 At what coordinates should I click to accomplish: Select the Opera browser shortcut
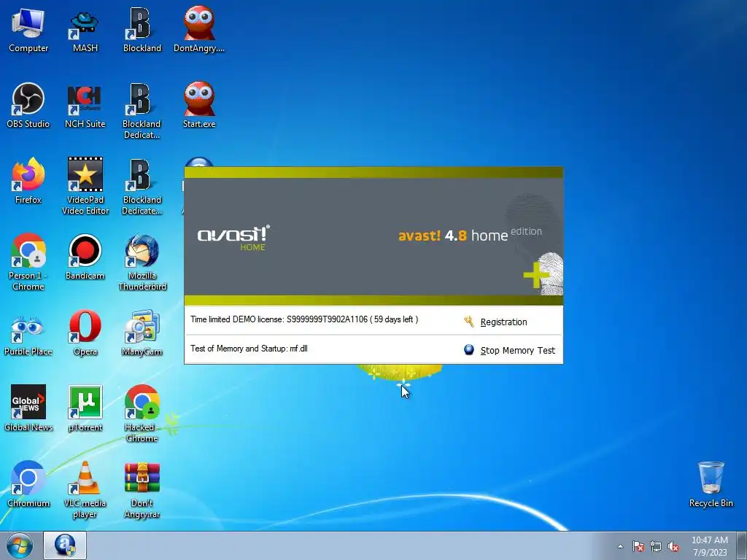[x=85, y=333]
